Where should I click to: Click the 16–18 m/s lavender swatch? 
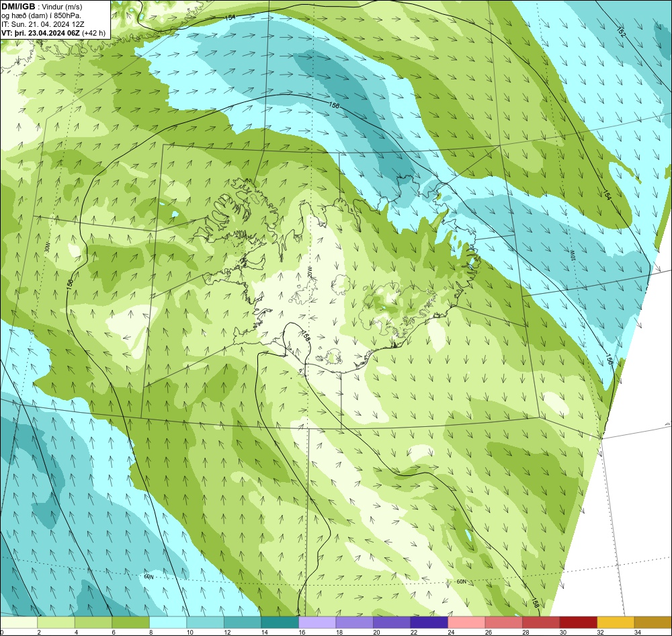(x=317, y=623)
